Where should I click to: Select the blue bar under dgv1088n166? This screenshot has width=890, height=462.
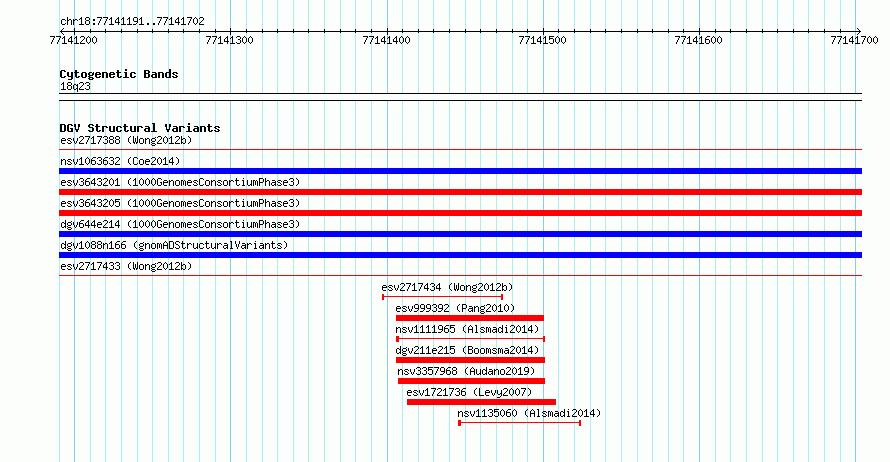(x=460, y=255)
